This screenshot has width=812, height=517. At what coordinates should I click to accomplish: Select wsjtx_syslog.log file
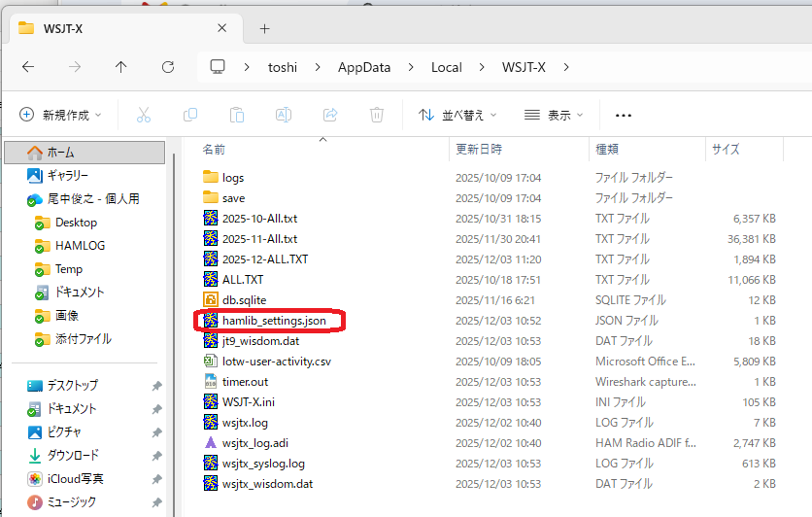click(x=263, y=464)
